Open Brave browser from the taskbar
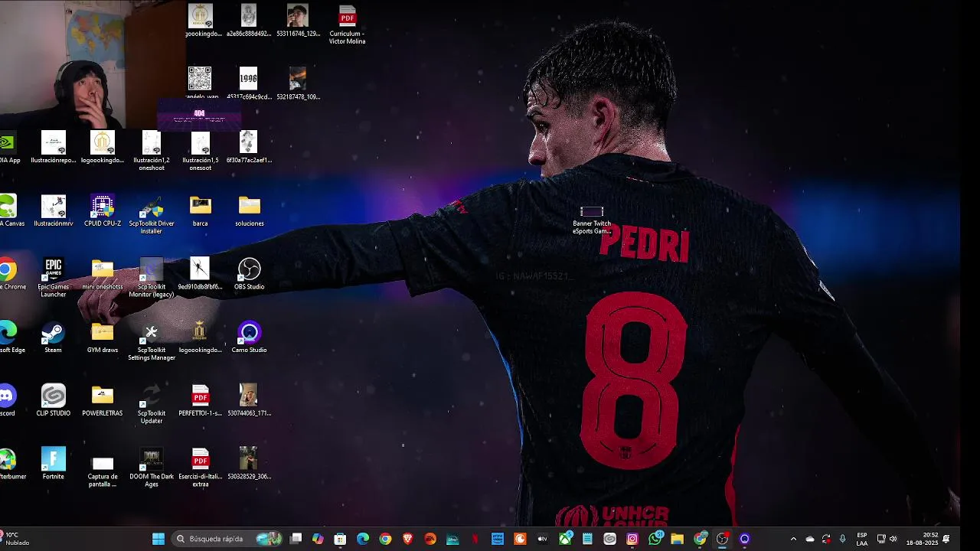This screenshot has height=551, width=980. (408, 539)
